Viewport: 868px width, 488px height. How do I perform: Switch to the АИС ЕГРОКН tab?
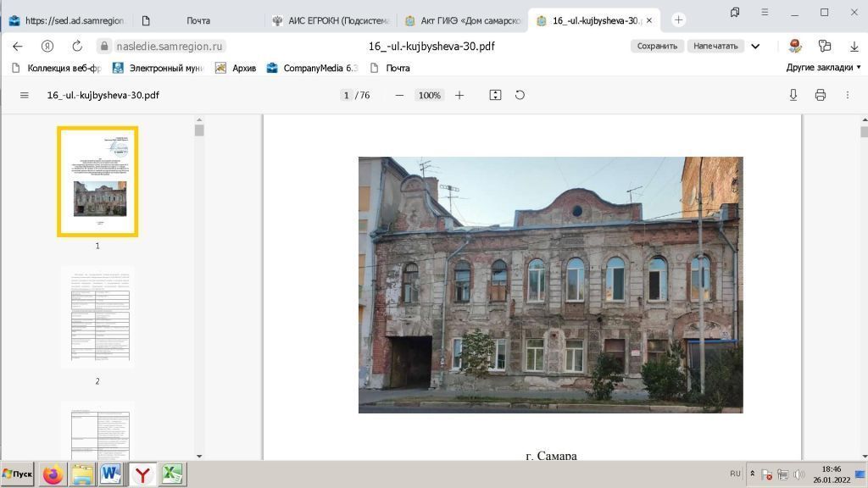(331, 20)
